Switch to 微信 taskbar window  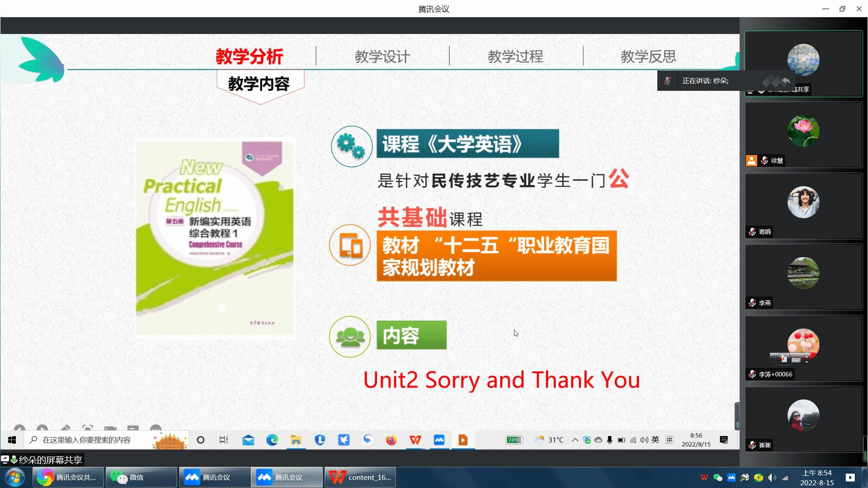pyautogui.click(x=141, y=477)
